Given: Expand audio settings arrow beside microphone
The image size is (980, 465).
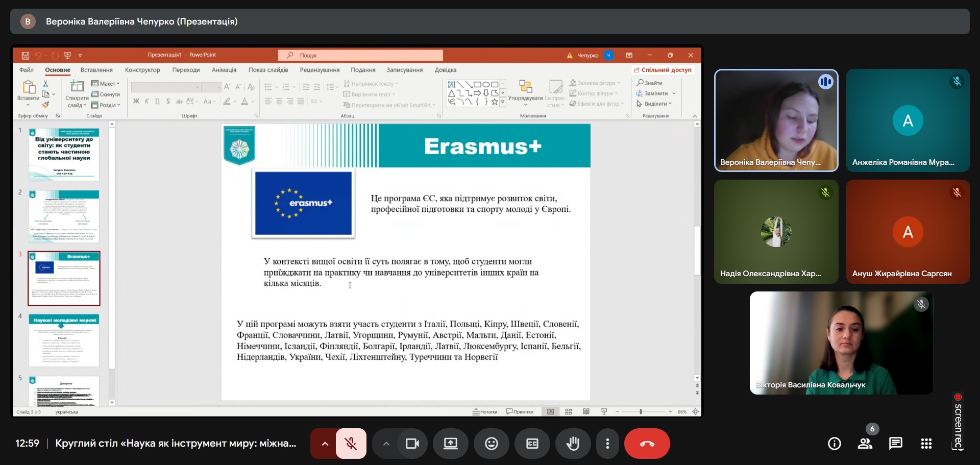Looking at the screenshot, I should point(325,444).
